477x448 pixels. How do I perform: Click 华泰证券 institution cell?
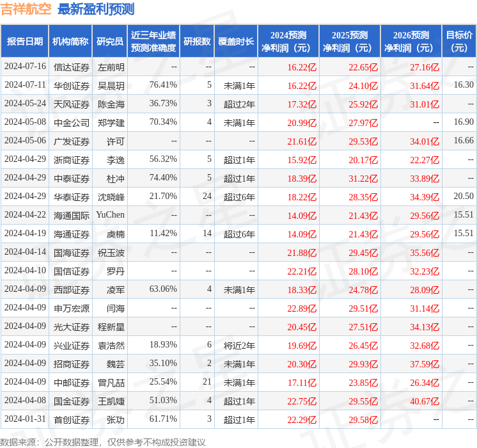pos(72,197)
